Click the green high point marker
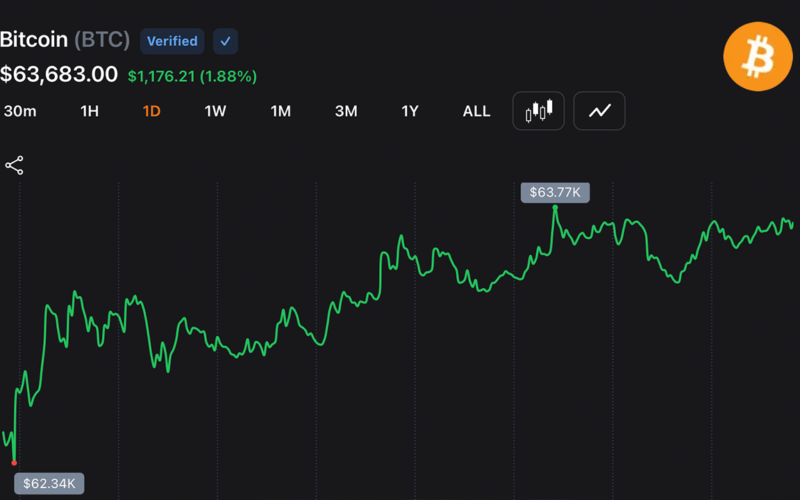This screenshot has width=800, height=500. click(x=555, y=207)
